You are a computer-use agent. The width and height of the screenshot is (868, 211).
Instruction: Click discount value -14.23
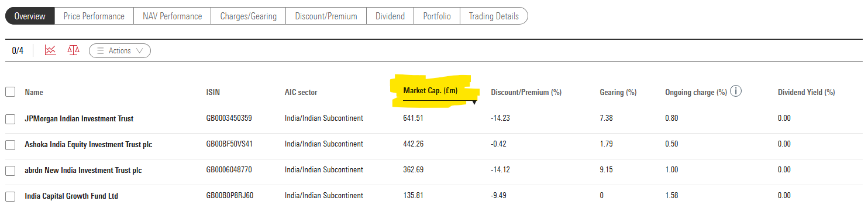(x=500, y=118)
